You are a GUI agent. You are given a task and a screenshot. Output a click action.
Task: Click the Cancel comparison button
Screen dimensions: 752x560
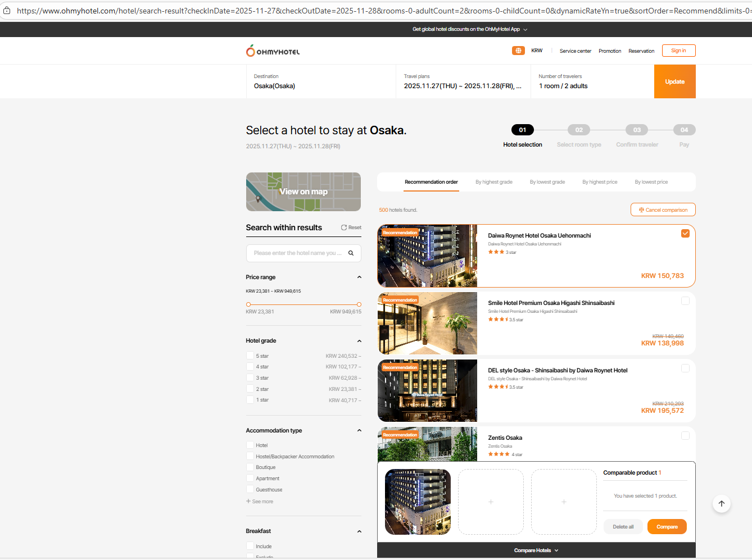coord(663,210)
